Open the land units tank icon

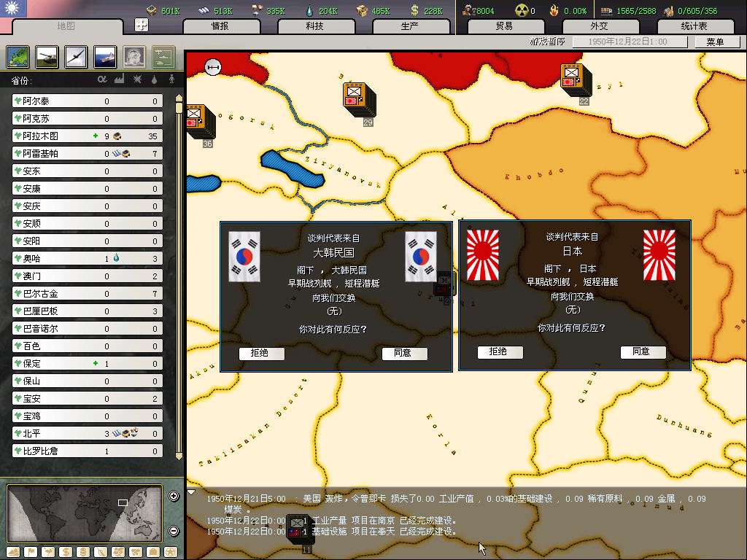click(47, 57)
